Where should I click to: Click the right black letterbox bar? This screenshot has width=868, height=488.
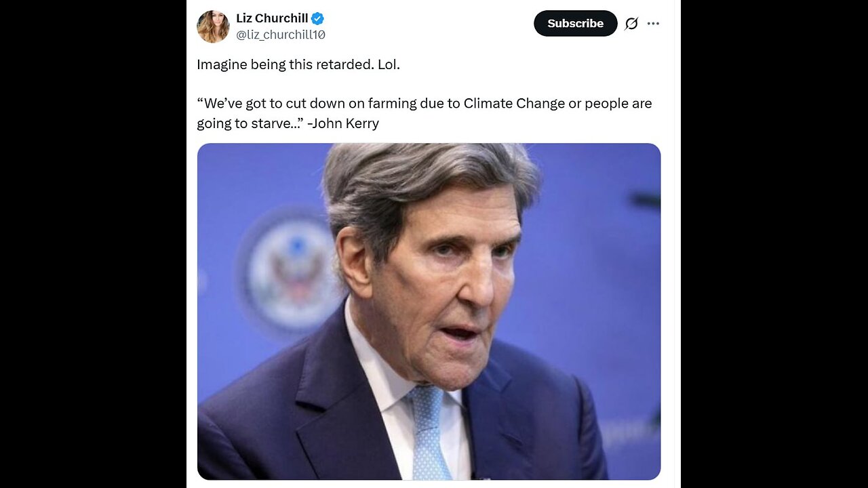click(774, 244)
